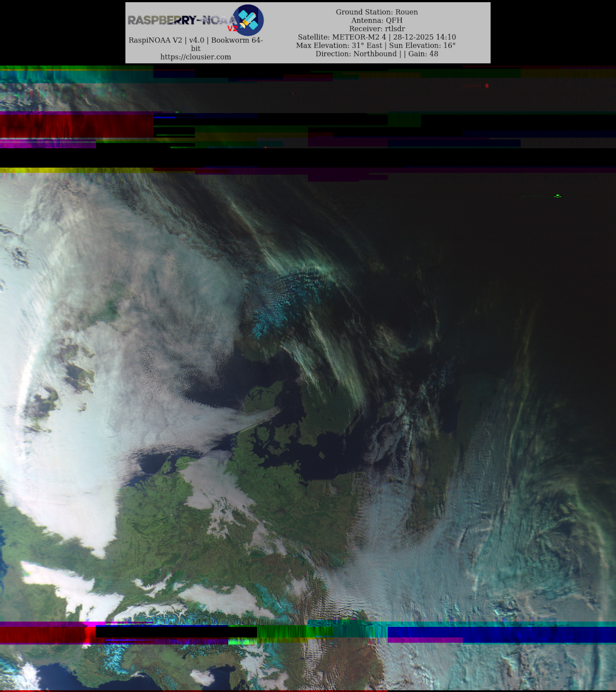Click the red V2 badge on logo

tap(232, 28)
